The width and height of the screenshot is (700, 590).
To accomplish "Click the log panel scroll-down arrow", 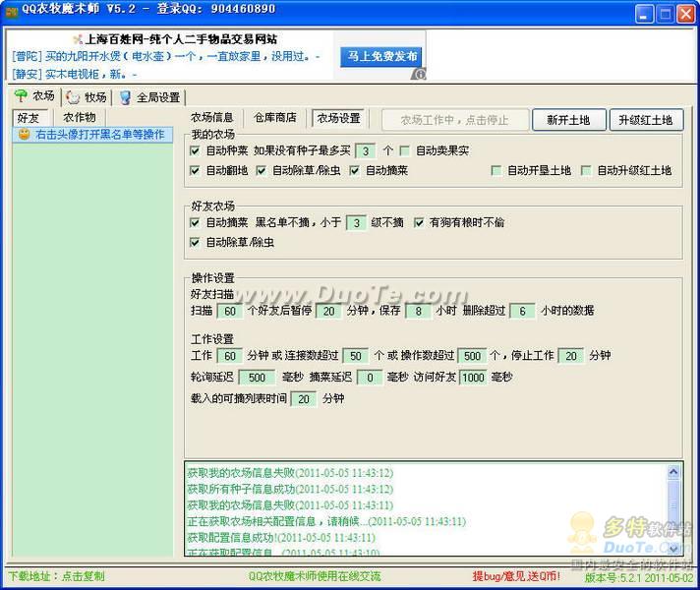I will coord(673,546).
